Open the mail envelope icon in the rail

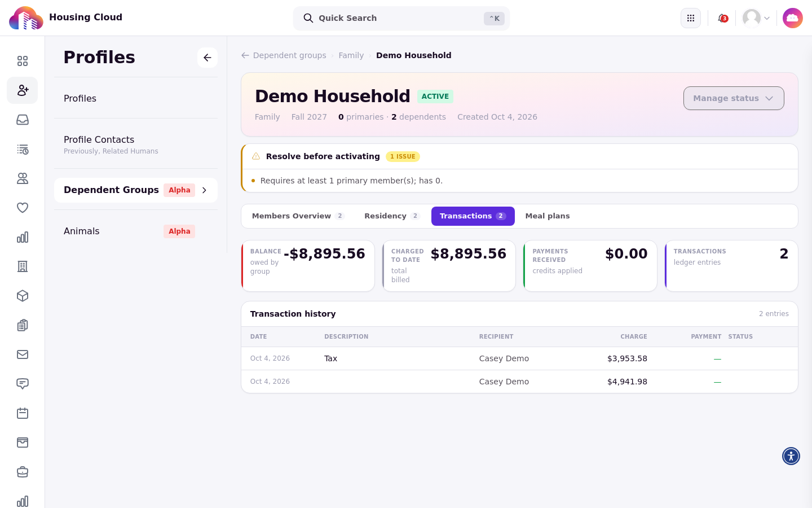pos(23,354)
